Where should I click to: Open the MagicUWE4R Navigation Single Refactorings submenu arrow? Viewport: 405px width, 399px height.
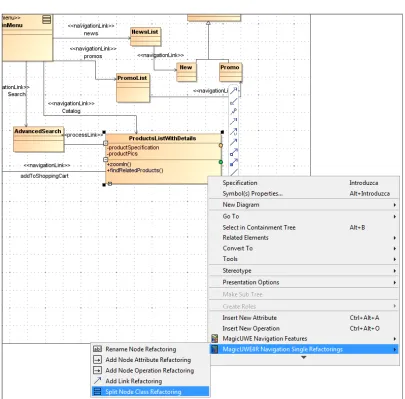pyautogui.click(x=395, y=349)
